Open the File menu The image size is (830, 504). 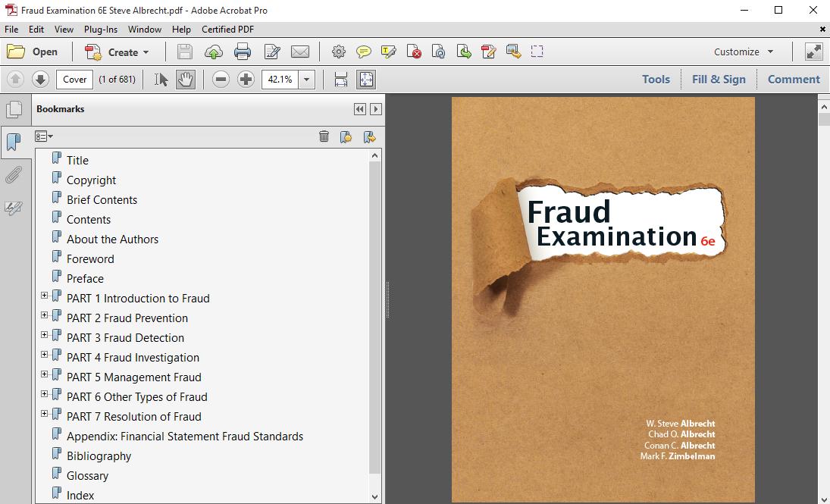click(x=11, y=29)
